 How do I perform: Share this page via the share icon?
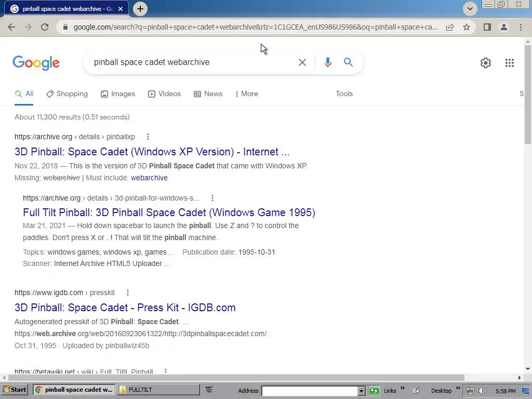(450, 27)
